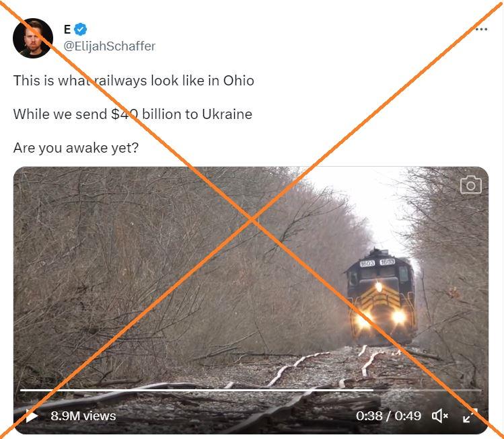This screenshot has width=504, height=439.
Task: Open Elijah Schaffer's profile avatar
Action: click(33, 38)
